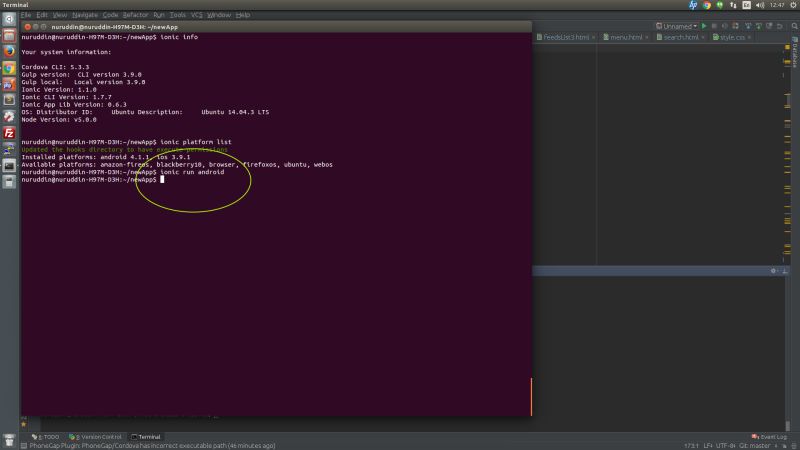Screen dimensions: 800x450
Task: Switch to the menu.html editor tab
Action: [626, 37]
